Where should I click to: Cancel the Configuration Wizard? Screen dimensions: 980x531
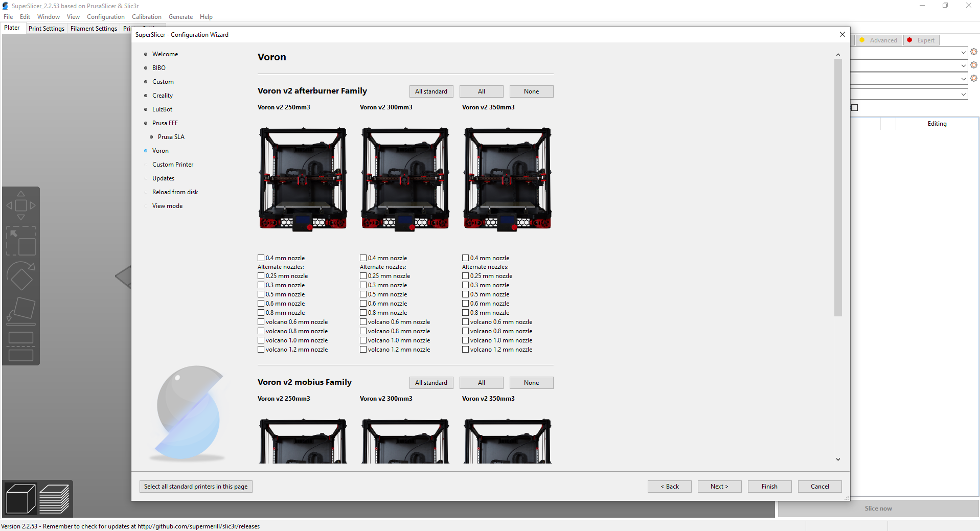(x=820, y=487)
